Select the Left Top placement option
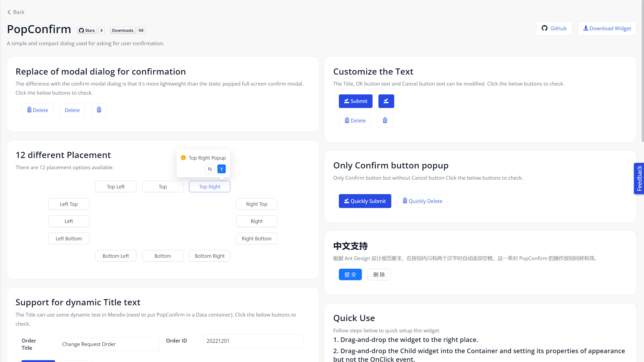The image size is (644, 362). (x=68, y=204)
